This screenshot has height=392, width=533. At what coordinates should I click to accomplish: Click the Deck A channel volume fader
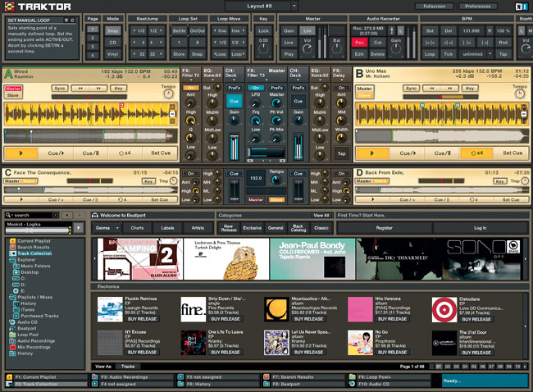(235, 148)
